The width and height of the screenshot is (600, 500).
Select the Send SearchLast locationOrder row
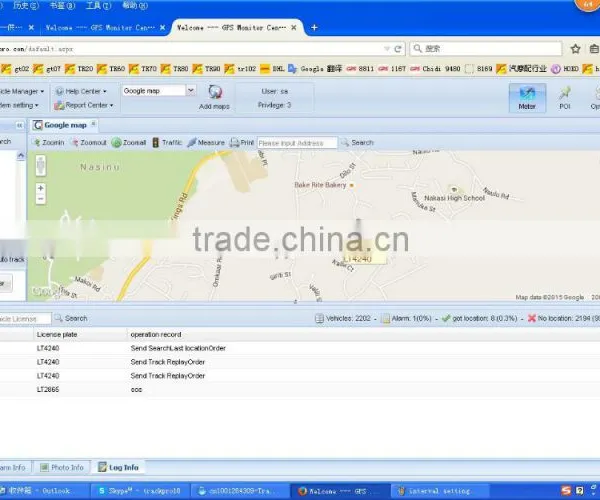tap(300, 348)
